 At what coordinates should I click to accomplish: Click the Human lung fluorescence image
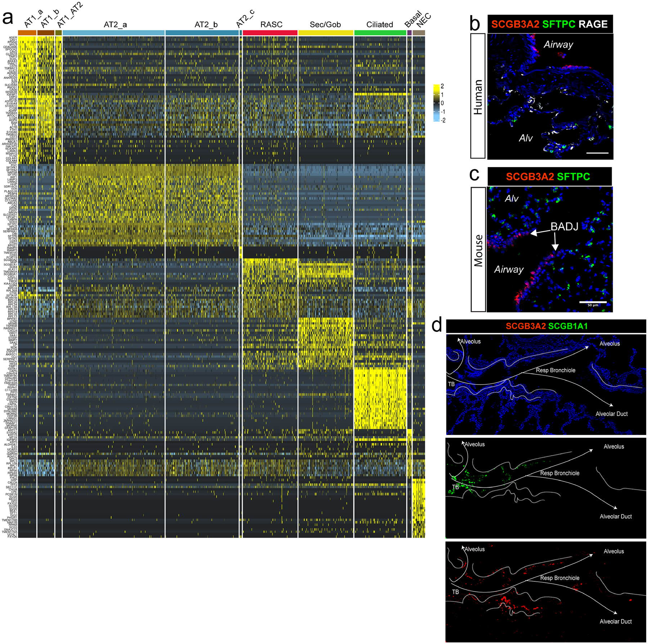(x=550, y=96)
